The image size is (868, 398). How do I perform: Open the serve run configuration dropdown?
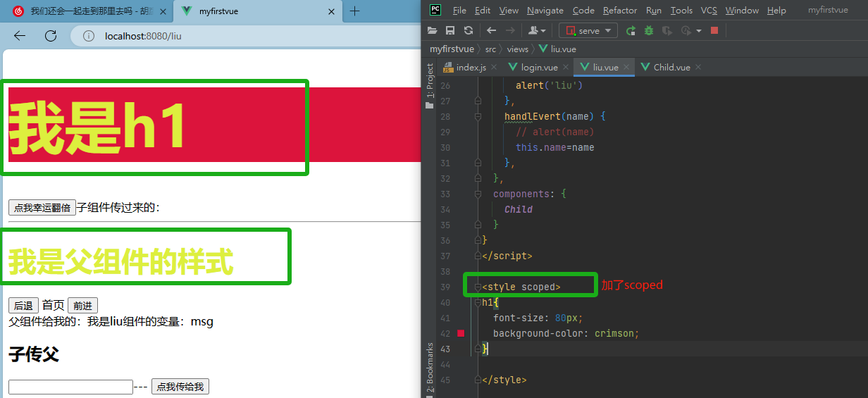588,30
